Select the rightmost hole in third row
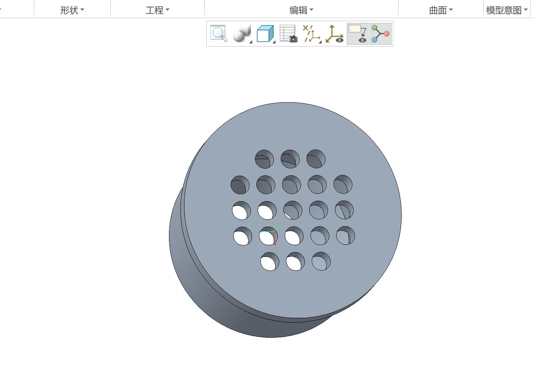 (x=344, y=210)
